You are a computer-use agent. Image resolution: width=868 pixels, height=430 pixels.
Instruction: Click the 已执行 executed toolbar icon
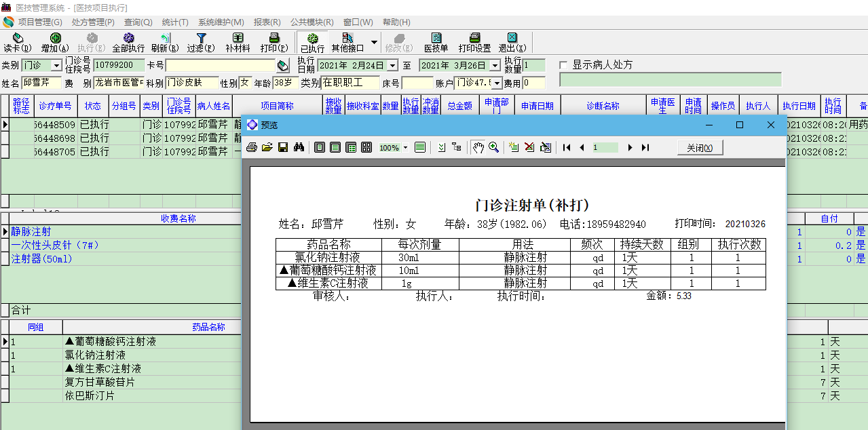(312, 43)
